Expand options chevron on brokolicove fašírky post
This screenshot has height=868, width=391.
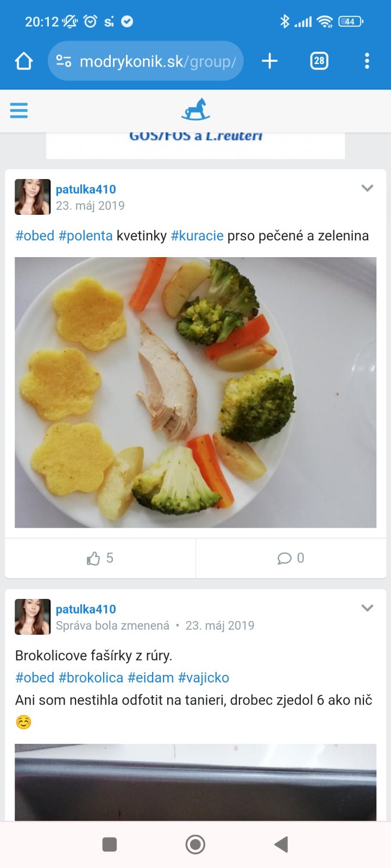(x=367, y=608)
